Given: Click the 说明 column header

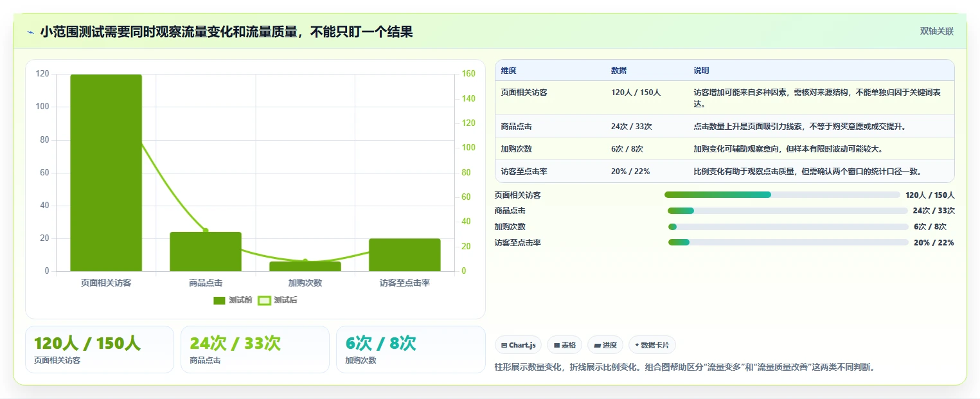Looking at the screenshot, I should pos(701,71).
